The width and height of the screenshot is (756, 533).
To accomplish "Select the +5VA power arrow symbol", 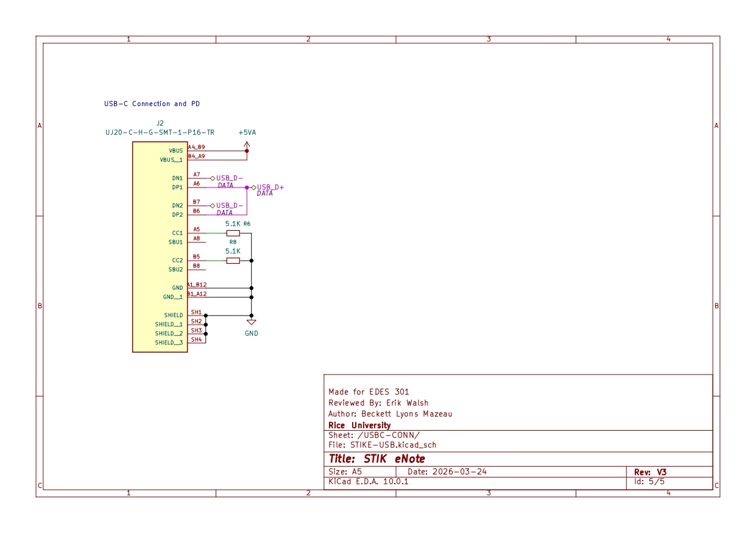I will pyautogui.click(x=247, y=146).
